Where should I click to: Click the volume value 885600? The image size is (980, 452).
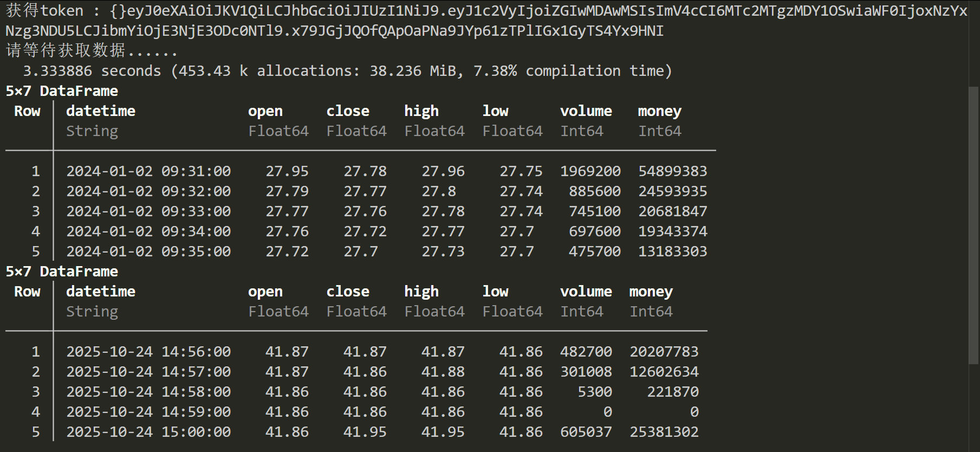coord(595,191)
